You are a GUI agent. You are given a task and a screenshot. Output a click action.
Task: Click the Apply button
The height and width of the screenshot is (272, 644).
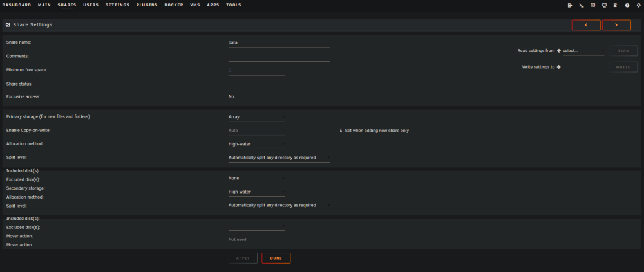point(243,258)
